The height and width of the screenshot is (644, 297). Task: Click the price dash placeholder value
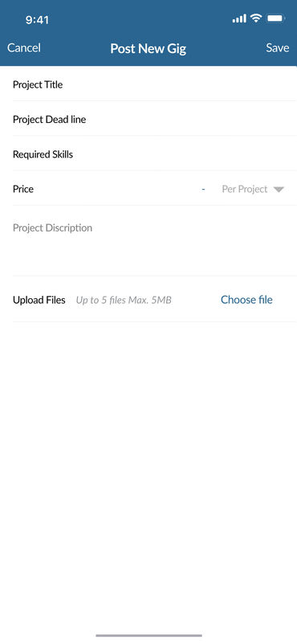[203, 189]
